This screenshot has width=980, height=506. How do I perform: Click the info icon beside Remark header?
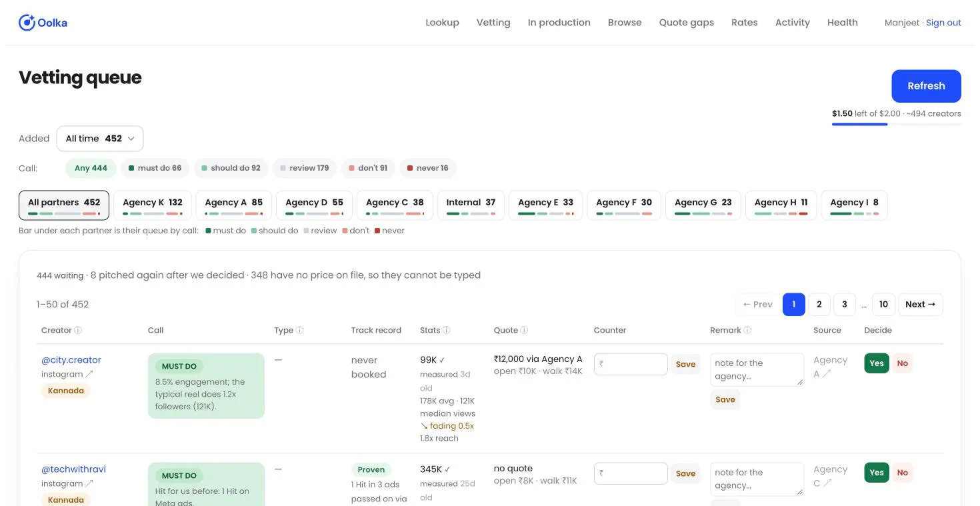tap(748, 330)
